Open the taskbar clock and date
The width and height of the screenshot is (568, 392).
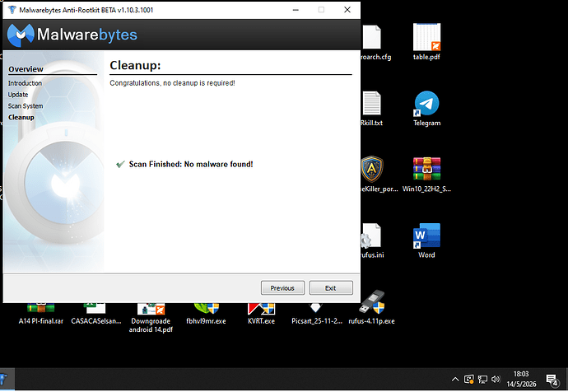[x=521, y=379]
